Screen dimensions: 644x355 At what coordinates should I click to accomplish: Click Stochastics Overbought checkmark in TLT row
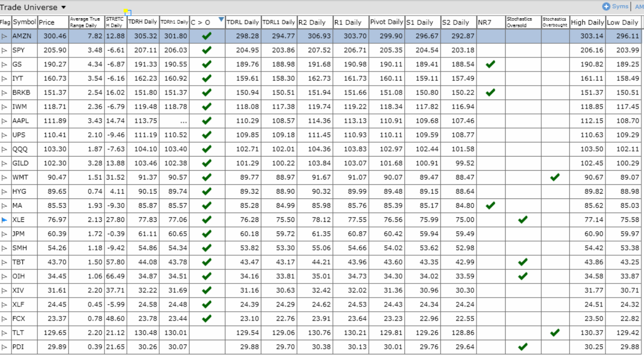tap(555, 332)
